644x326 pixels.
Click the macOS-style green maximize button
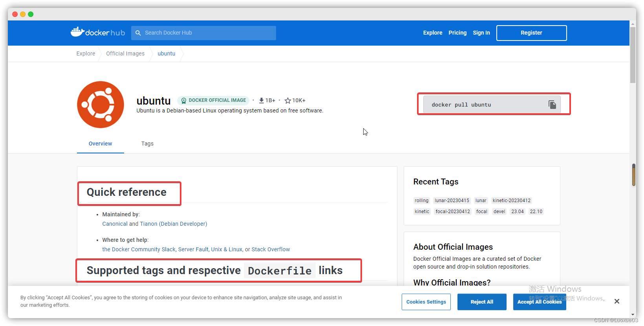coord(31,14)
